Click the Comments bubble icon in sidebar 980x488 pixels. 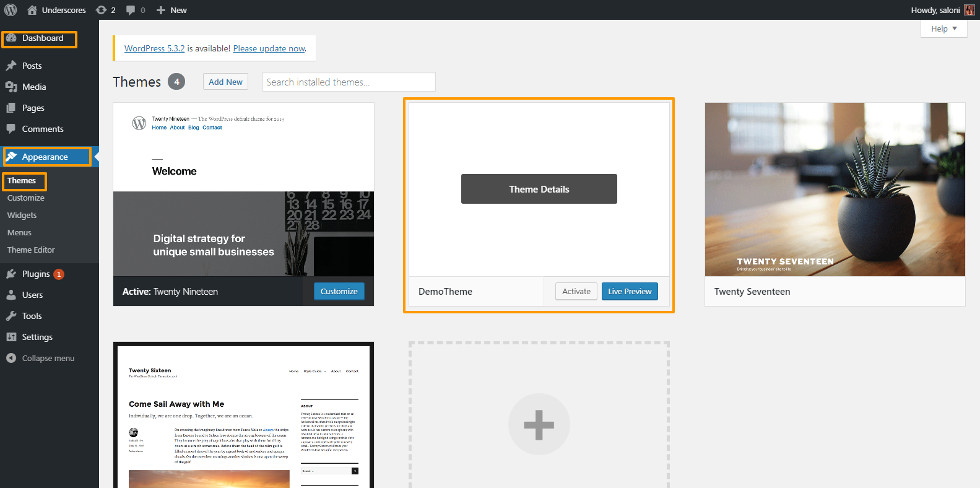pos(11,129)
